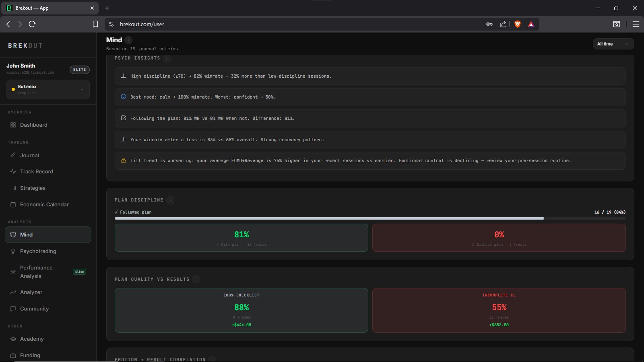The height and width of the screenshot is (362, 644).
Task: Click the share page icon in address bar
Action: click(503, 24)
